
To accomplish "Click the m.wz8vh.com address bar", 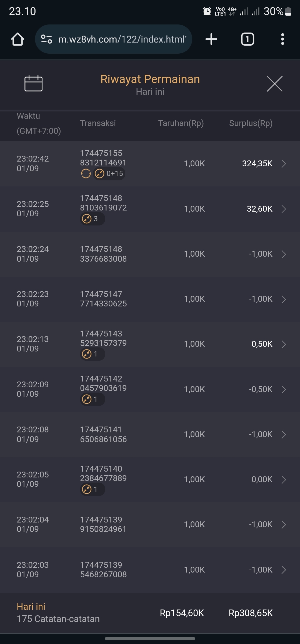I will click(122, 39).
